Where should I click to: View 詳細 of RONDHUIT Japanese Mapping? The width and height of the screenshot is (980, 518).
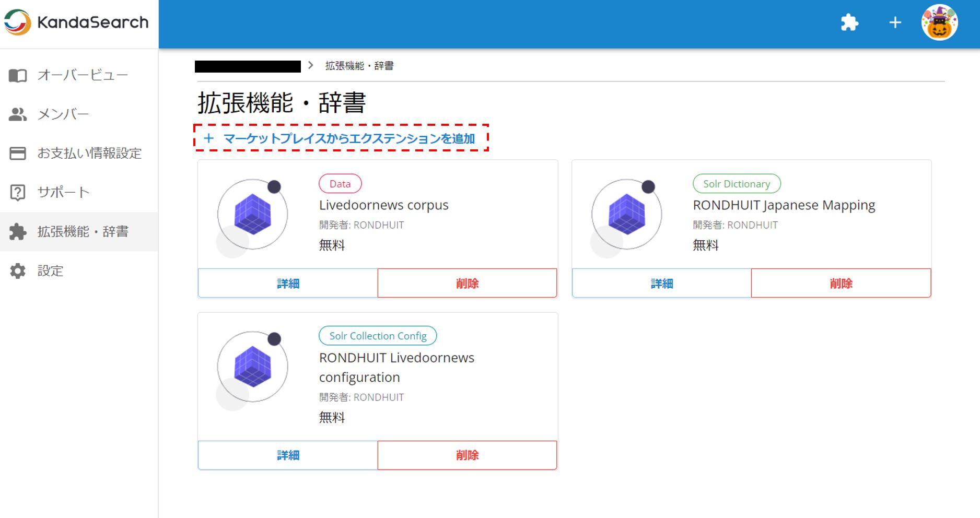click(x=662, y=283)
